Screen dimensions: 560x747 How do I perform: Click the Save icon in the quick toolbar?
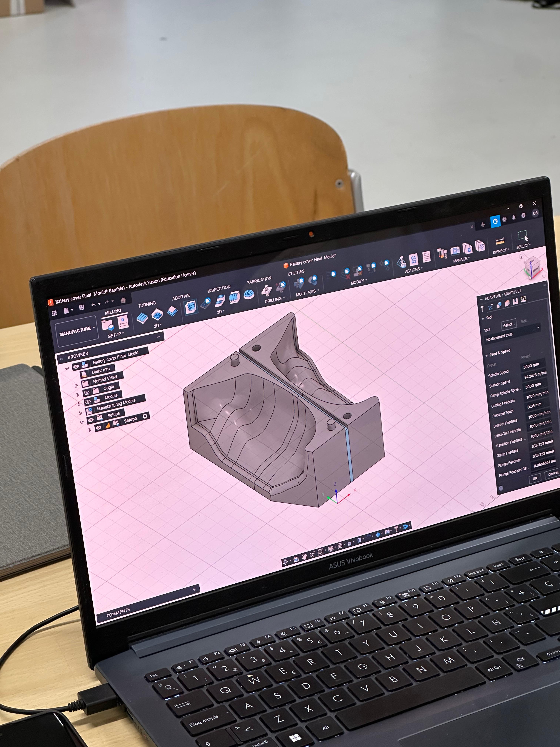82,307
